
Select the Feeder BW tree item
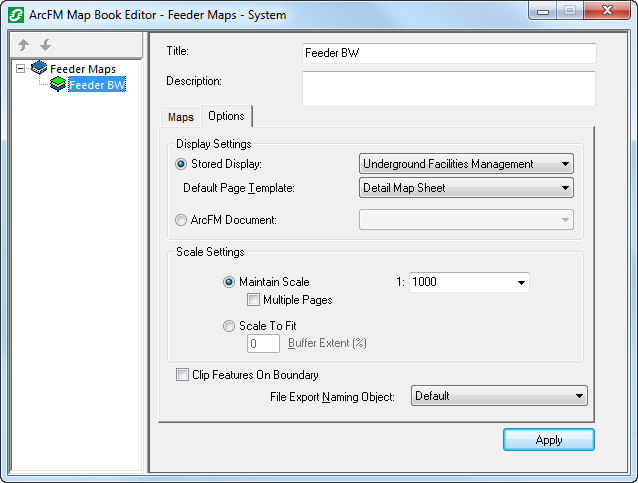[96, 85]
